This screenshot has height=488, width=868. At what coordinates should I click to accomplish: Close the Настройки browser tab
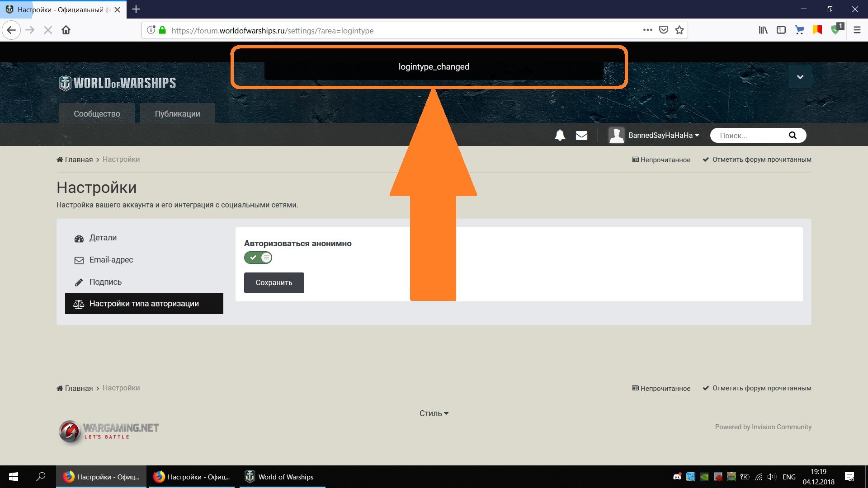tap(117, 9)
